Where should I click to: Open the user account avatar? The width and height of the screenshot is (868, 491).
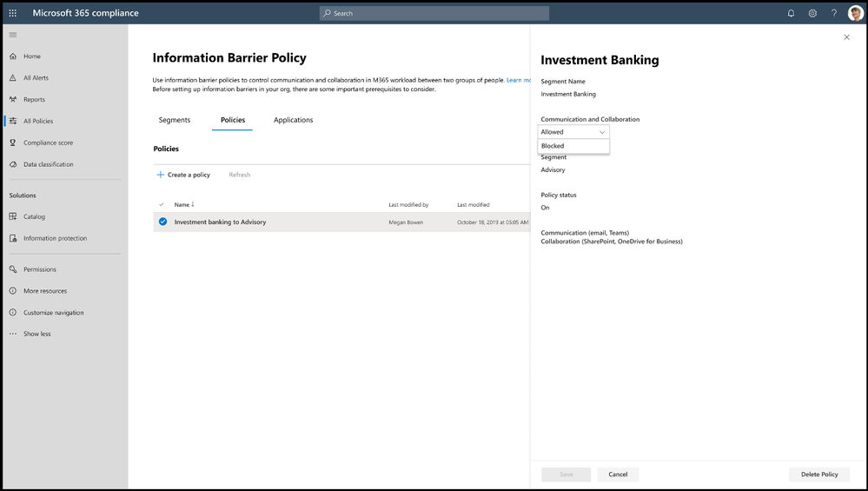855,13
